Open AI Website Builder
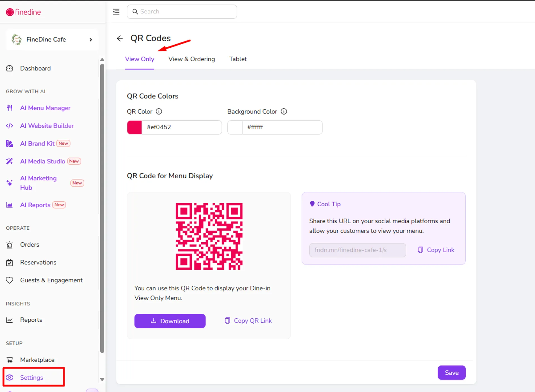 [47, 126]
